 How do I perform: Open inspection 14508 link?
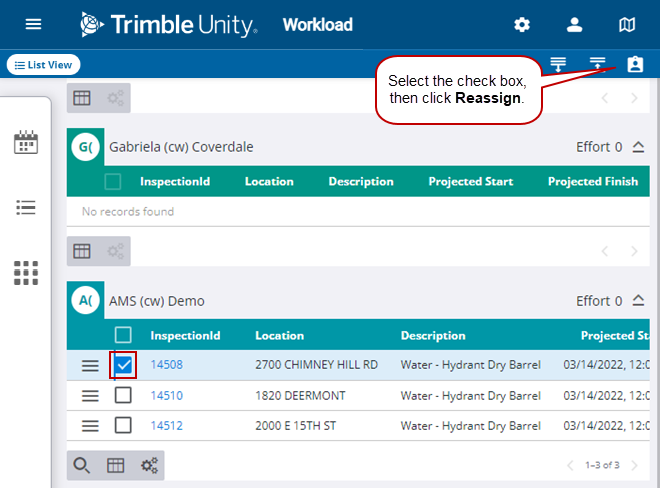[166, 366]
